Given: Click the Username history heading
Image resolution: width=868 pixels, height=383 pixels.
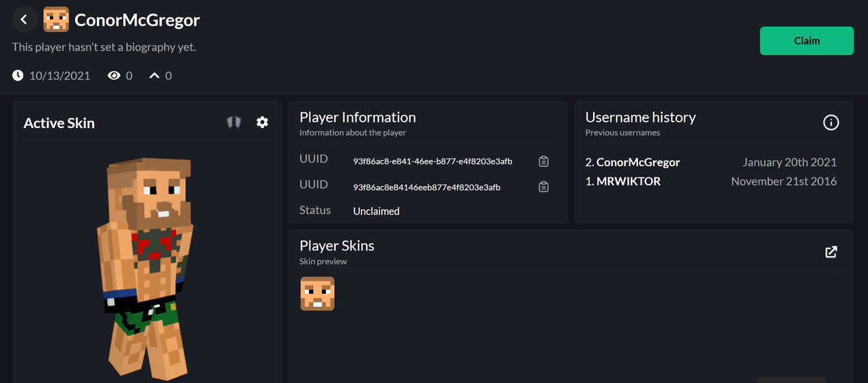Looking at the screenshot, I should 640,117.
